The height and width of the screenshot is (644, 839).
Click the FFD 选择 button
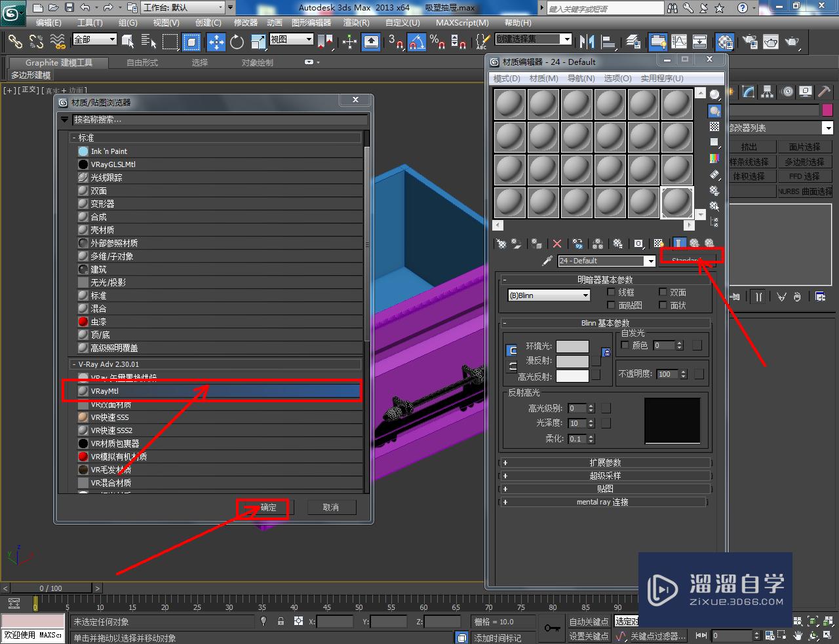[804, 176]
